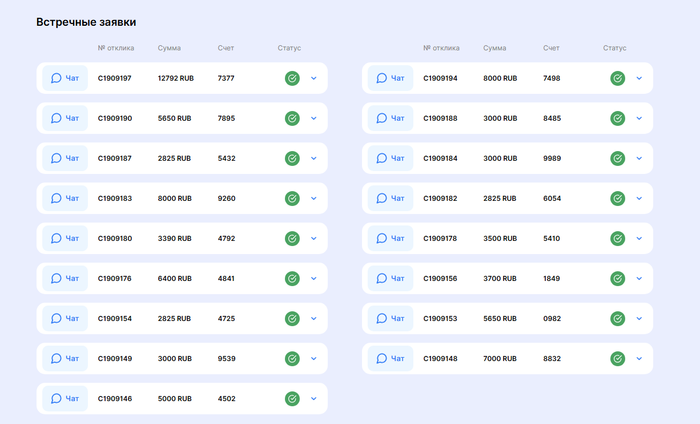The width and height of the screenshot is (700, 424).
Task: Click the green status checkmark for C1909194
Action: tap(617, 78)
